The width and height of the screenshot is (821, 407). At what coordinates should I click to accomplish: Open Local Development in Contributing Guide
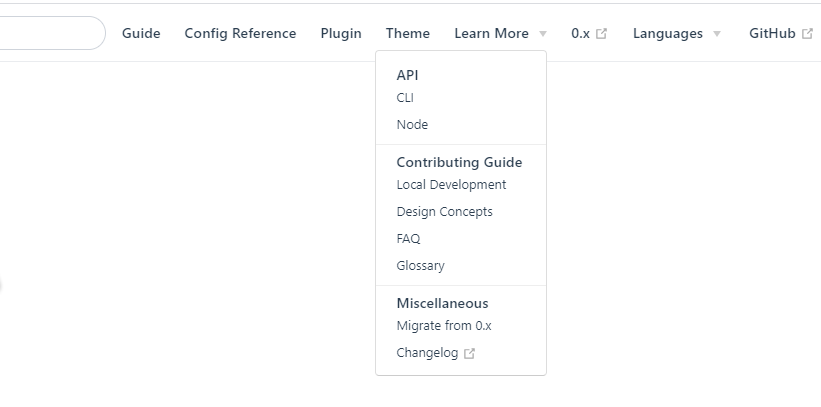point(451,185)
